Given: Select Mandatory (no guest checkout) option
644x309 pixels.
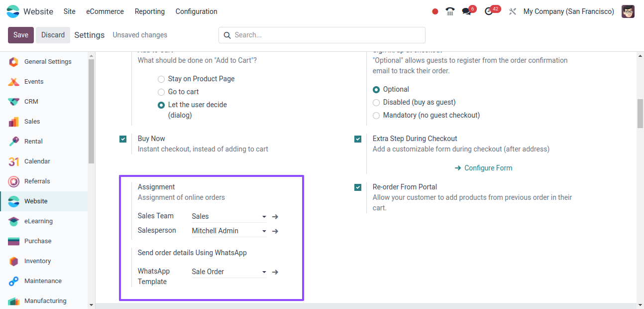Looking at the screenshot, I should pos(376,115).
